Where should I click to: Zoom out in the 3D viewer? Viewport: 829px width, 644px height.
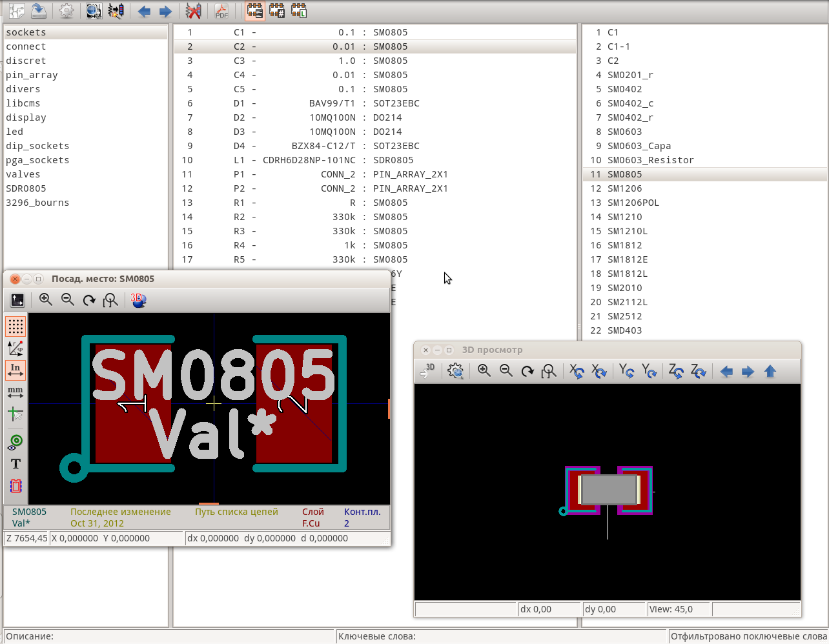[506, 371]
